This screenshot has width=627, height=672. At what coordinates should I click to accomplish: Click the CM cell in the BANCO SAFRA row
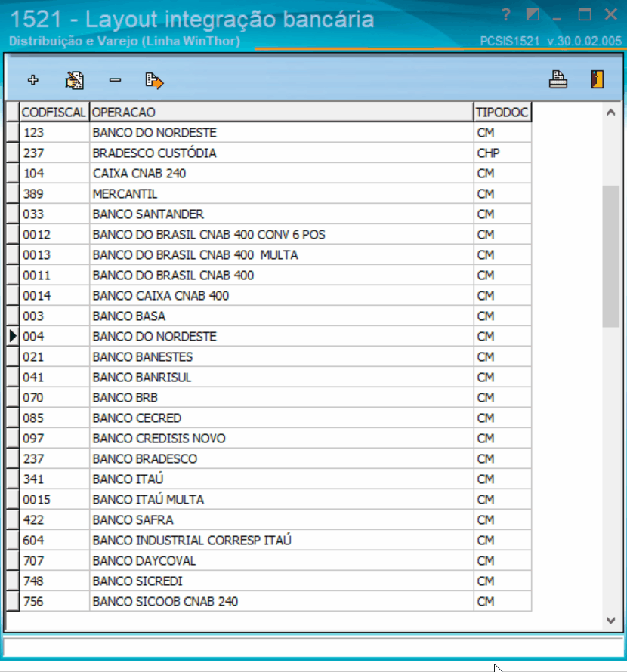502,520
